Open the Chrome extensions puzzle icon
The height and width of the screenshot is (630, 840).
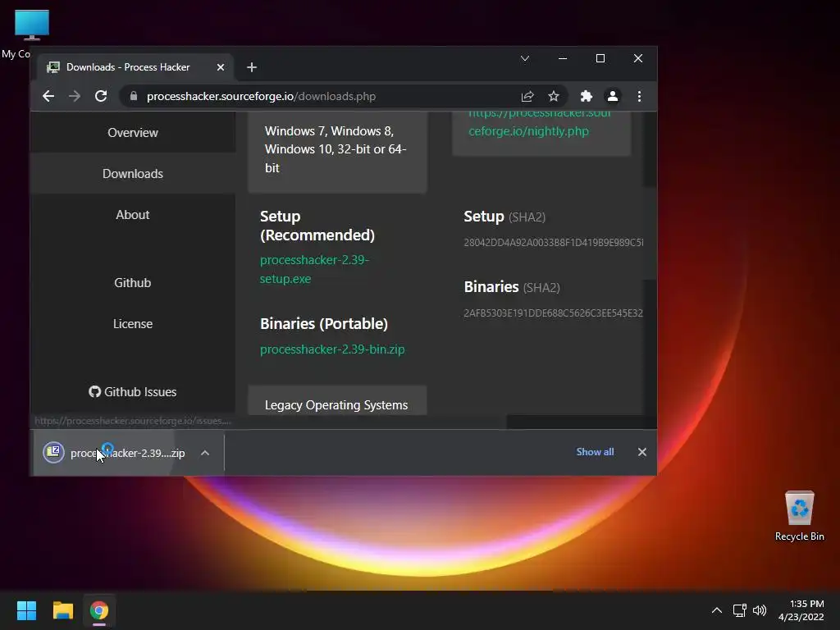tap(586, 97)
